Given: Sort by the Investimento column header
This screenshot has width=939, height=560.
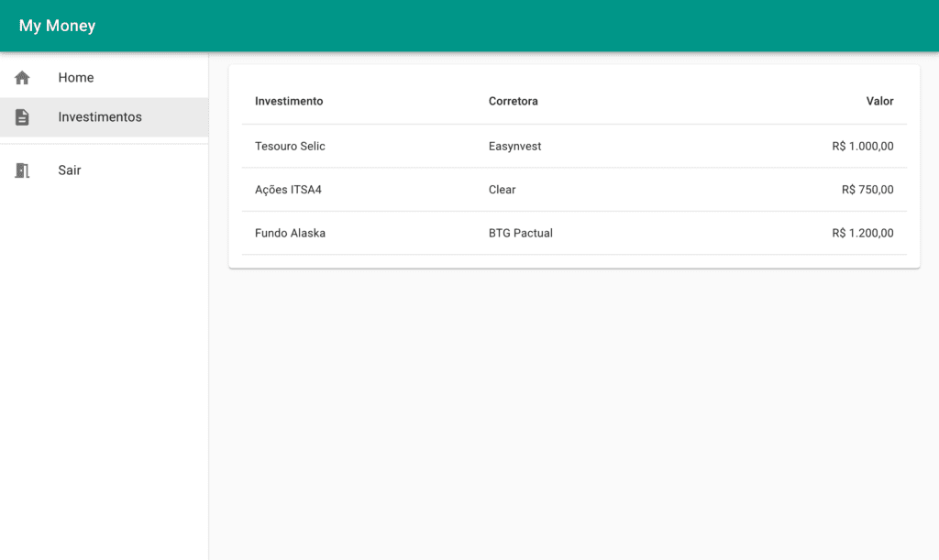Looking at the screenshot, I should [289, 101].
